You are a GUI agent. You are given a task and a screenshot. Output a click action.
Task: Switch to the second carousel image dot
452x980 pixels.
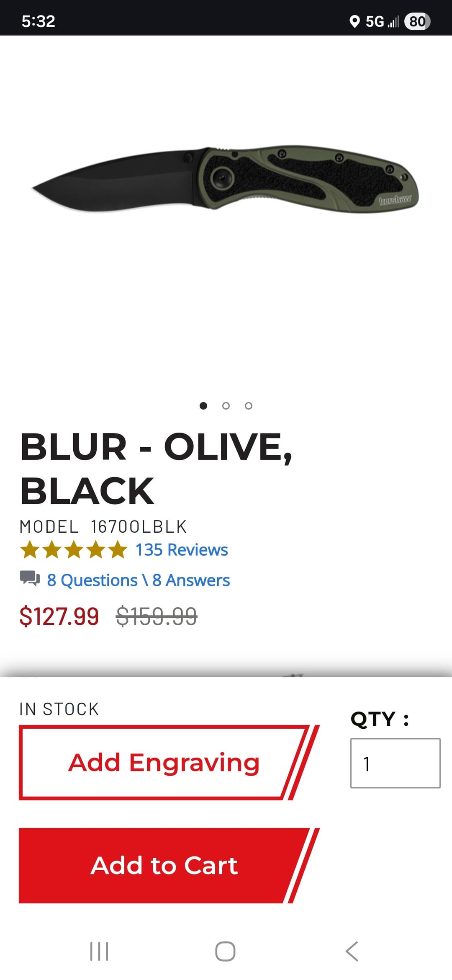click(226, 405)
